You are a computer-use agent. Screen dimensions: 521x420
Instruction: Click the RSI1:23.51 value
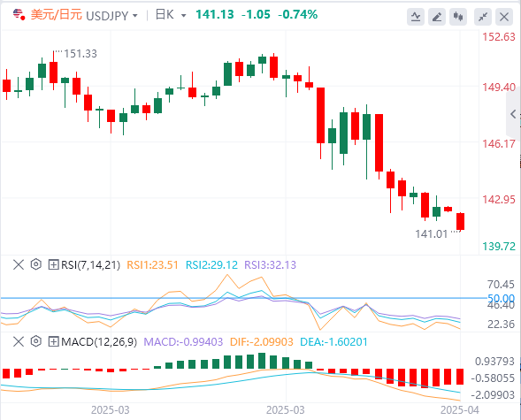click(x=152, y=265)
